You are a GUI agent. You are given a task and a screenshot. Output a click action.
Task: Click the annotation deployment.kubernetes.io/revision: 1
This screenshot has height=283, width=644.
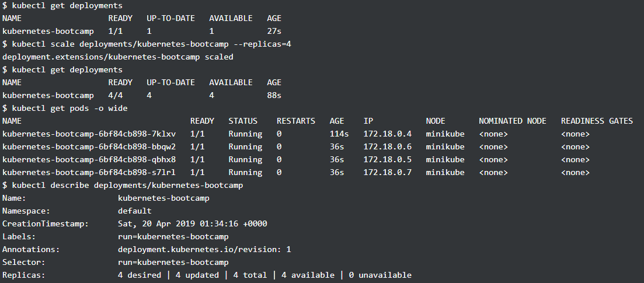coord(204,249)
